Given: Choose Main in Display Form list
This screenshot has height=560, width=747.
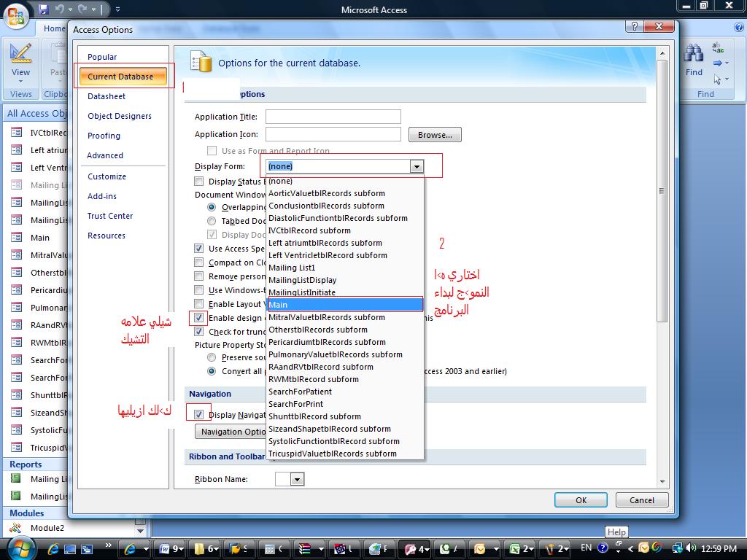Looking at the screenshot, I should [x=345, y=305].
